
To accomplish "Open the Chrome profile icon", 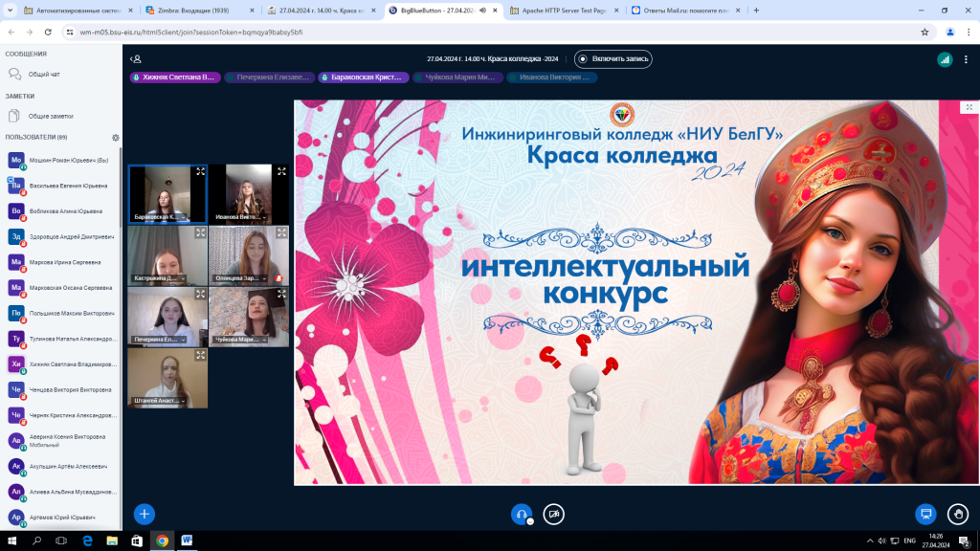I will (950, 32).
